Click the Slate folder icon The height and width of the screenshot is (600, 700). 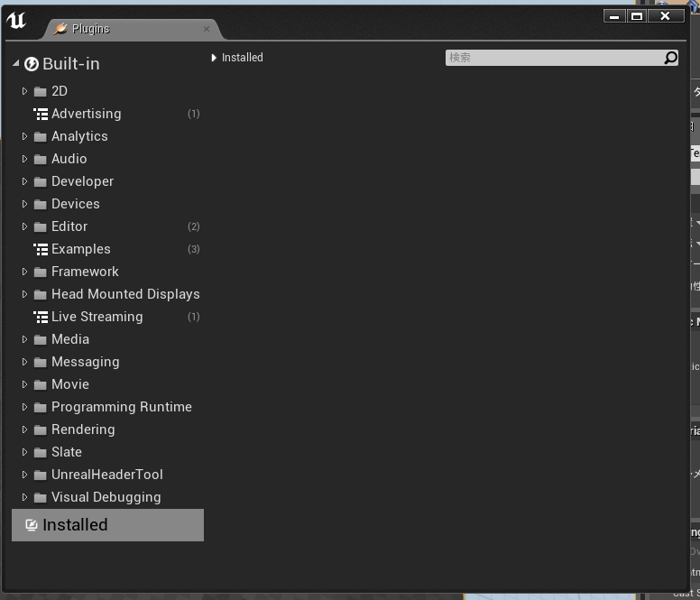[41, 452]
